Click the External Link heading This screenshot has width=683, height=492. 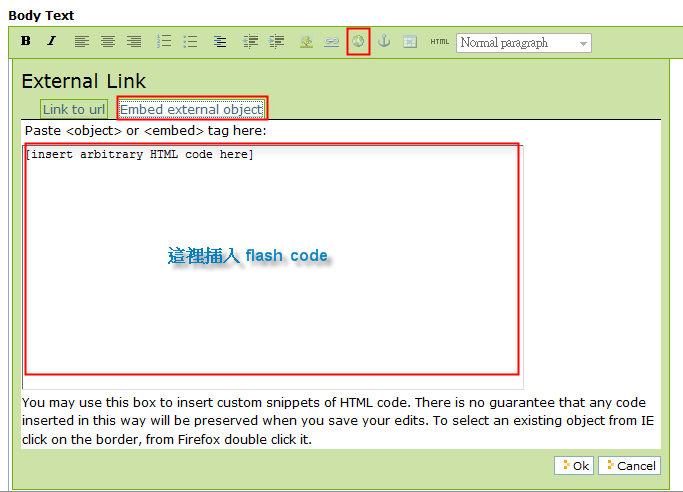pyautogui.click(x=84, y=81)
